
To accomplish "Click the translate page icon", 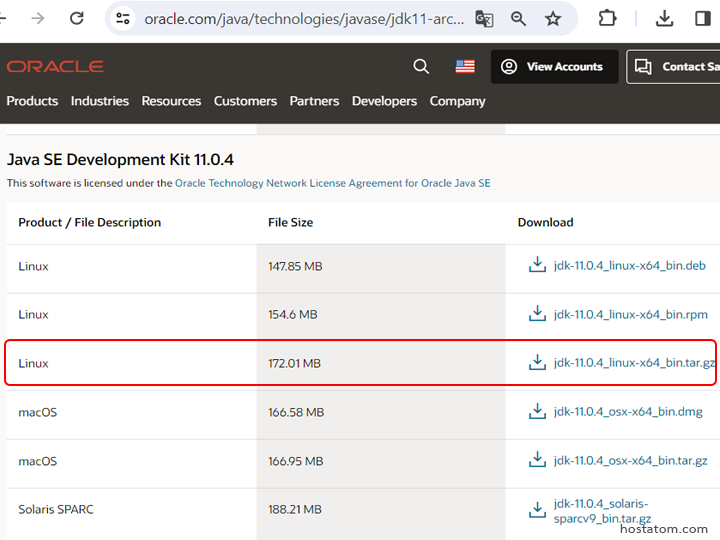I will 484,19.
